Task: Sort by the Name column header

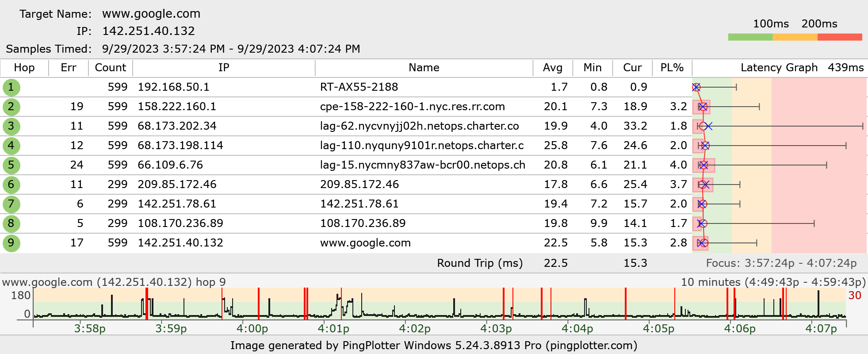Action: tap(424, 68)
